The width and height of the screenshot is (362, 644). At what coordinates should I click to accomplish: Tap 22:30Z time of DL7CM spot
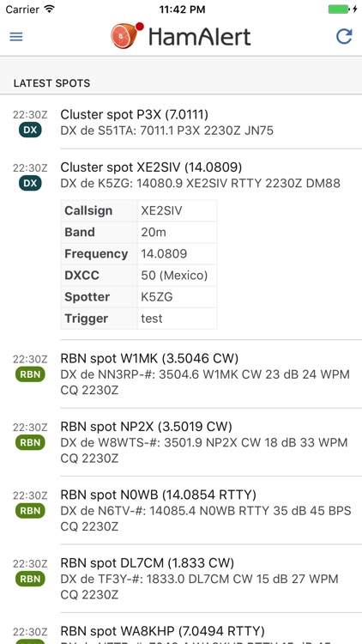(30, 563)
